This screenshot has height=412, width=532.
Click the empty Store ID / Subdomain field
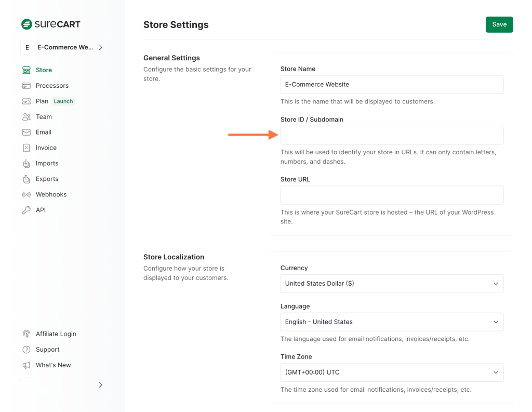[392, 135]
